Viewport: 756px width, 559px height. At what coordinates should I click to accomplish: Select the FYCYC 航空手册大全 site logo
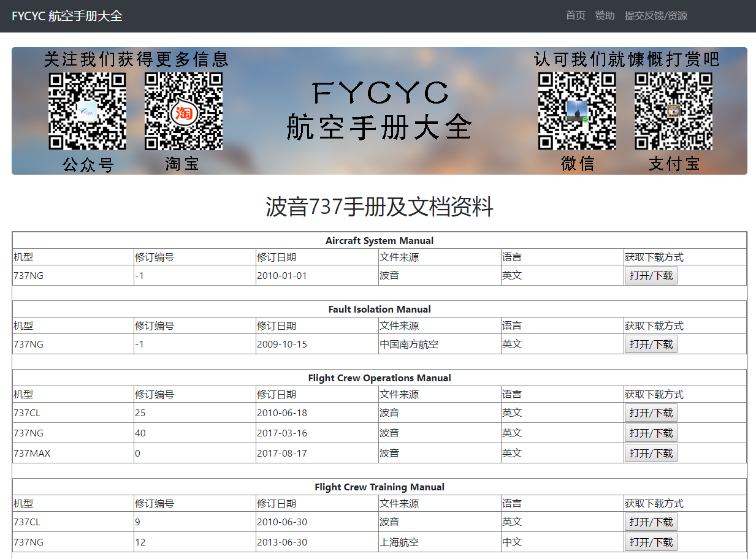tap(67, 17)
